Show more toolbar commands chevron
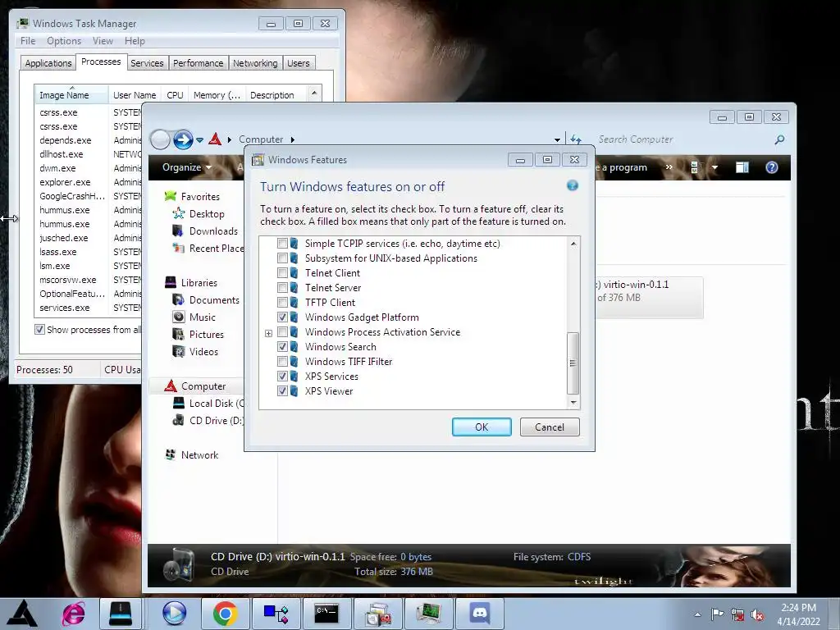This screenshot has width=840, height=630. [x=669, y=167]
